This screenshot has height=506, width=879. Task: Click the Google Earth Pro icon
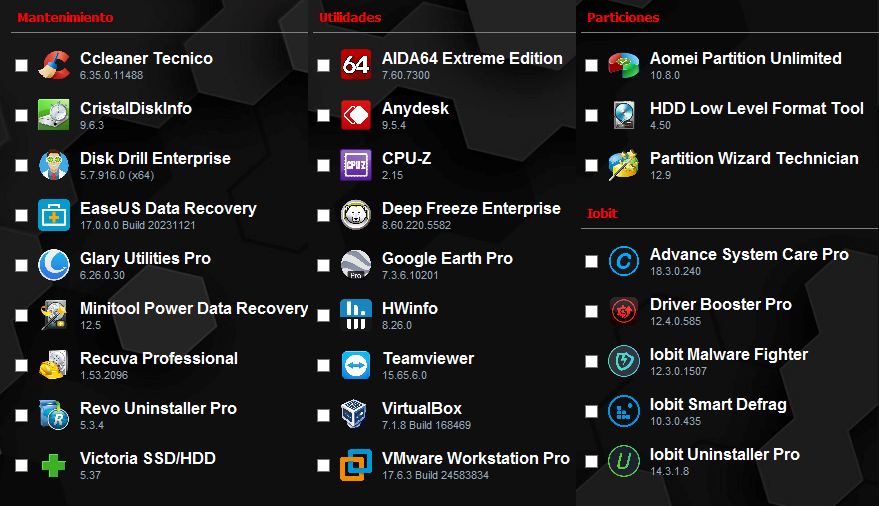[x=356, y=265]
